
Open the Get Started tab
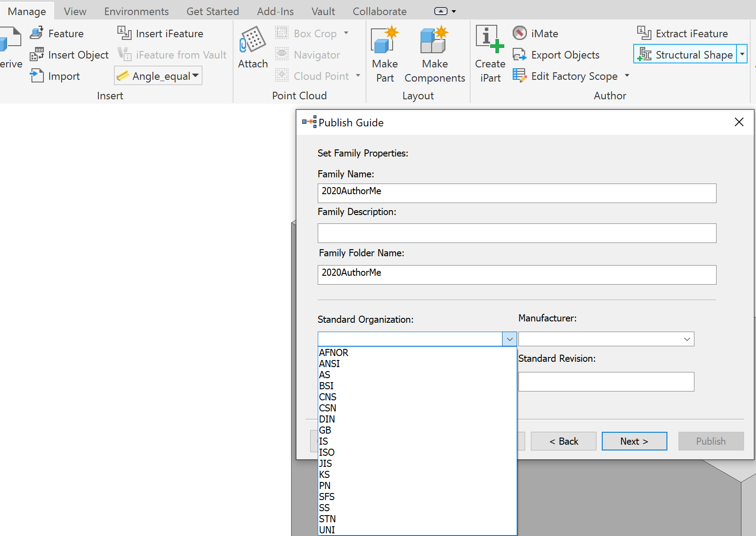point(213,11)
